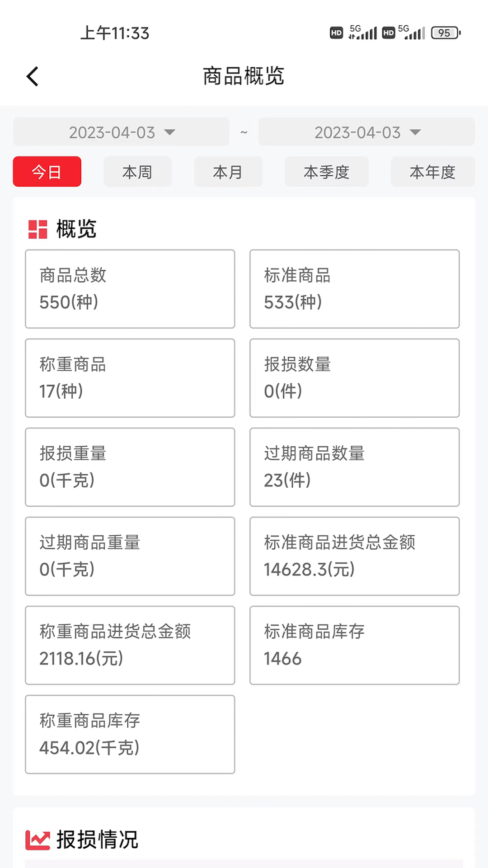488x868 pixels.
Task: Switch to the 本月 filter
Action: [x=228, y=172]
